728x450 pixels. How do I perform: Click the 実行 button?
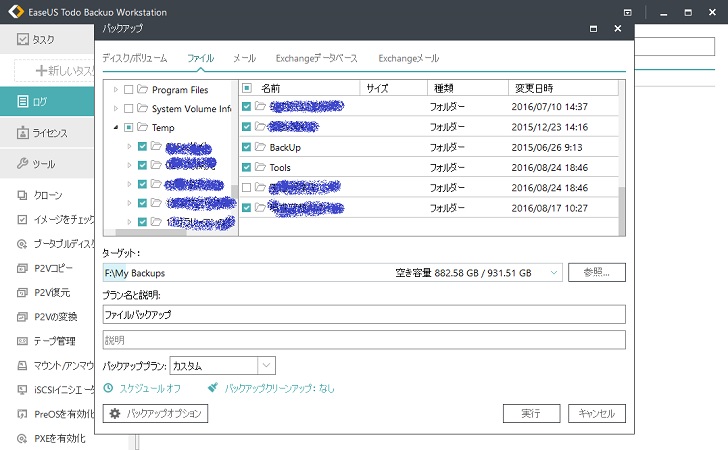532,413
